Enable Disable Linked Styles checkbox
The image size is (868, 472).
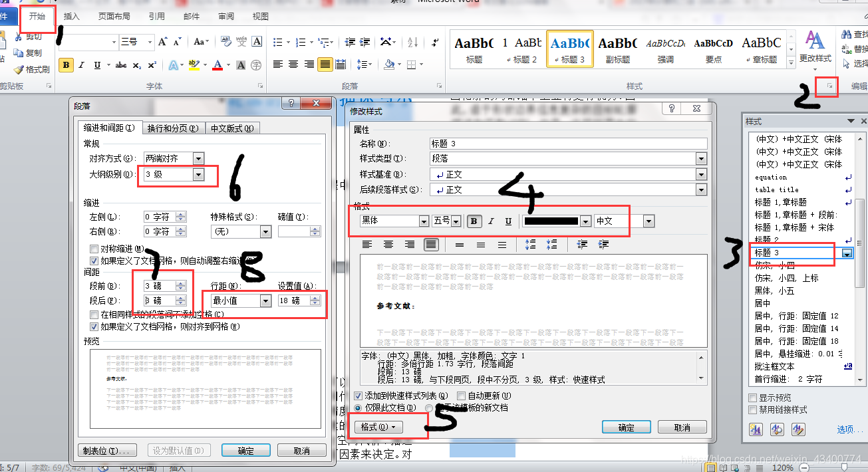753,409
